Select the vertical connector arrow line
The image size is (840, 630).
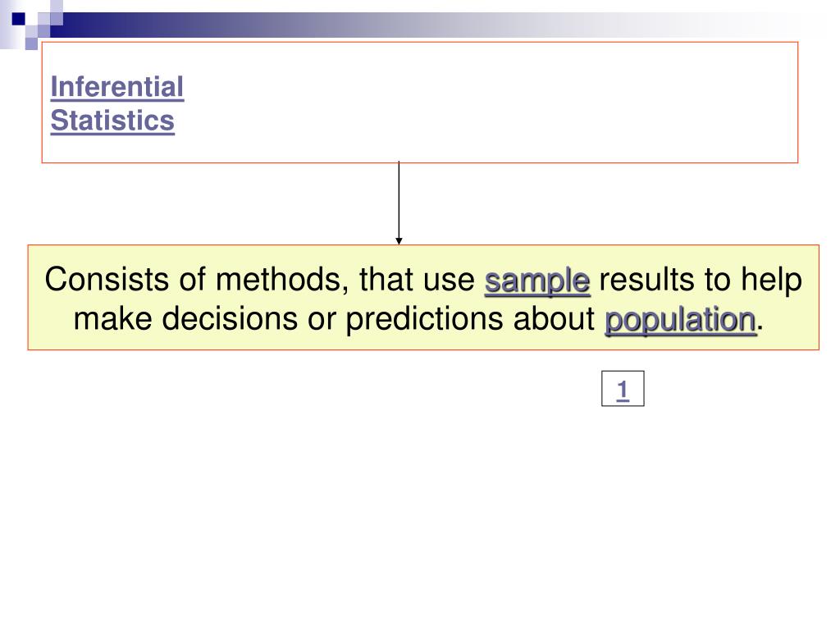(x=399, y=202)
